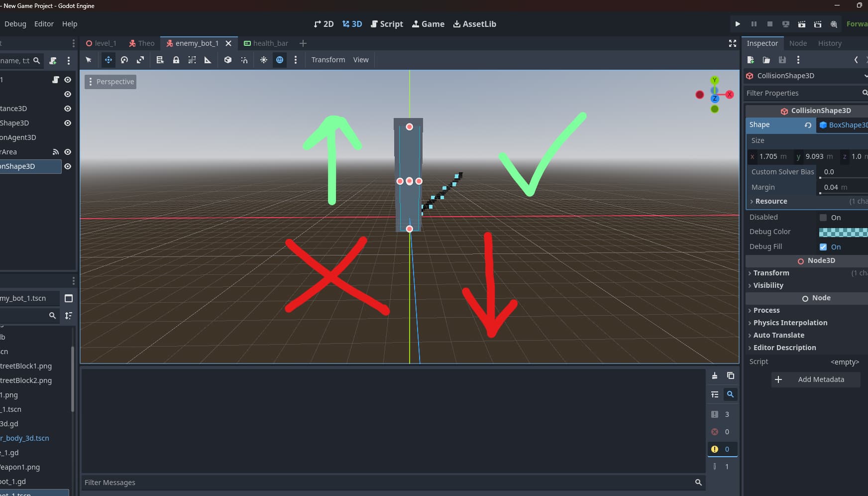Image resolution: width=868 pixels, height=496 pixels.
Task: Enable the Disabled checkbox in Inspector
Action: point(823,218)
